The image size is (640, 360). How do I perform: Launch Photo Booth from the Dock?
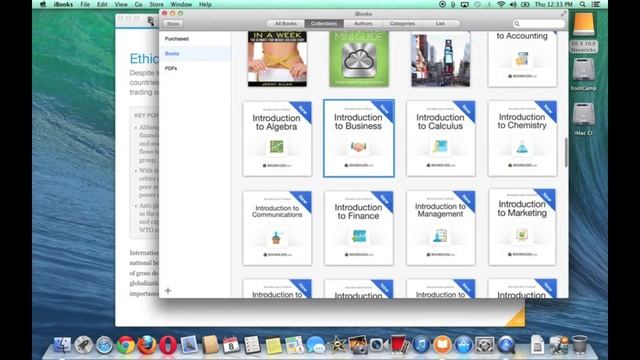(x=400, y=345)
